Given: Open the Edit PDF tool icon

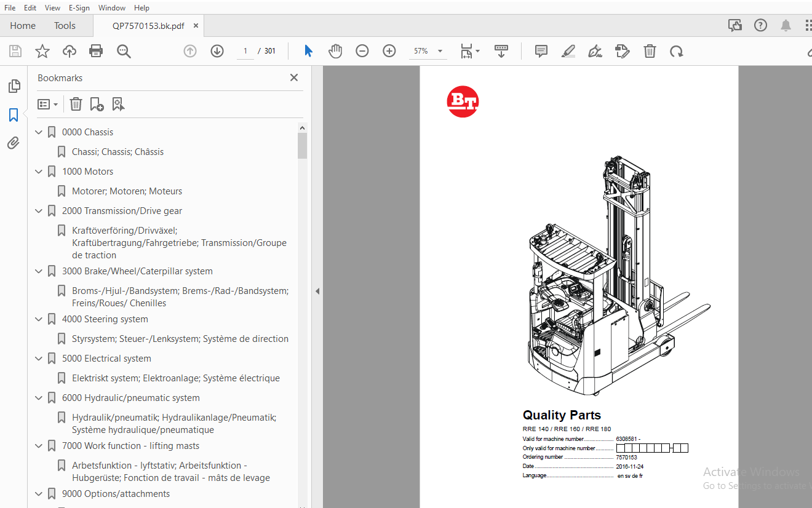Looking at the screenshot, I should pos(623,51).
